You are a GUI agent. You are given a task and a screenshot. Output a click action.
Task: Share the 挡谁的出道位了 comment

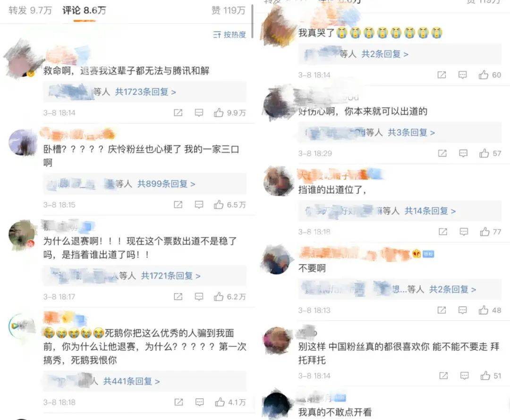pos(443,231)
